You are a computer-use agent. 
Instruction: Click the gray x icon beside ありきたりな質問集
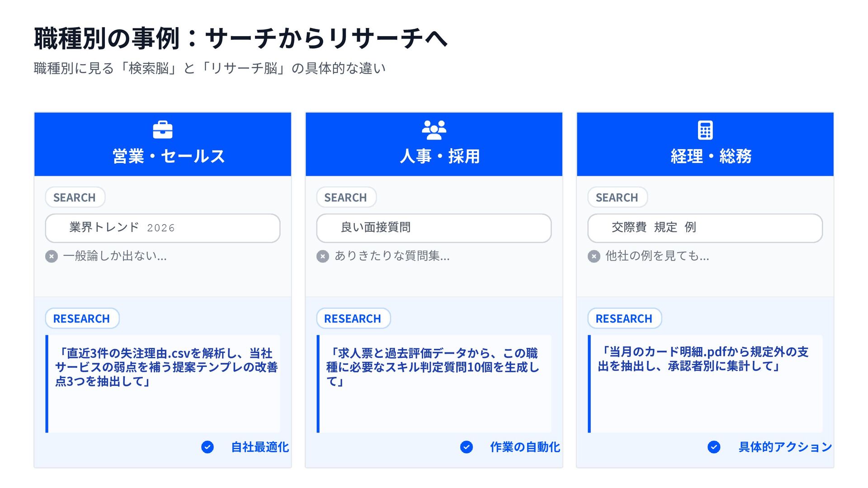(323, 257)
